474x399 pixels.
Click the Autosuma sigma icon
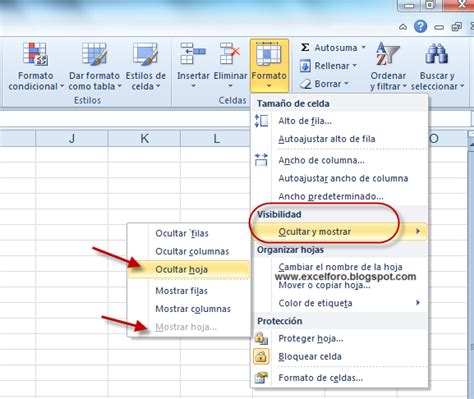[x=305, y=47]
